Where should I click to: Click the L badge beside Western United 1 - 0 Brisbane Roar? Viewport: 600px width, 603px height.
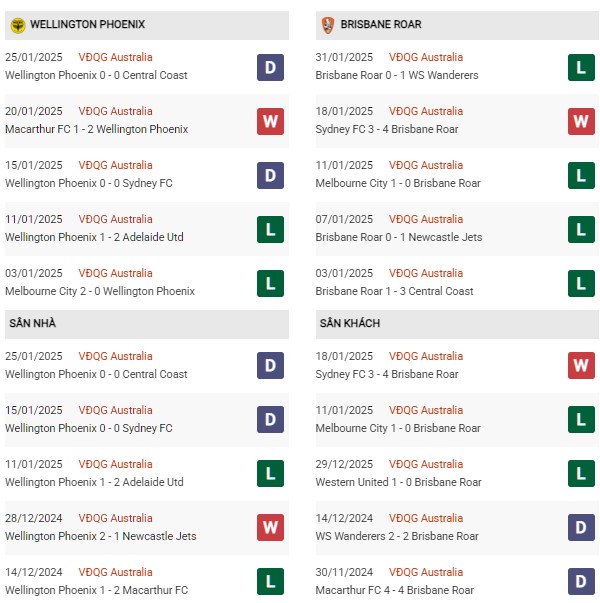coord(581,473)
